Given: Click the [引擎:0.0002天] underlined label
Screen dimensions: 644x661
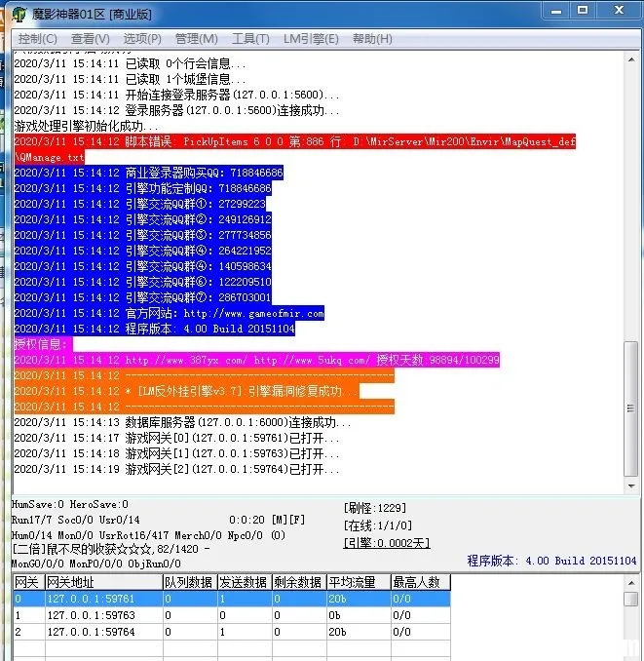Looking at the screenshot, I should 387,543.
